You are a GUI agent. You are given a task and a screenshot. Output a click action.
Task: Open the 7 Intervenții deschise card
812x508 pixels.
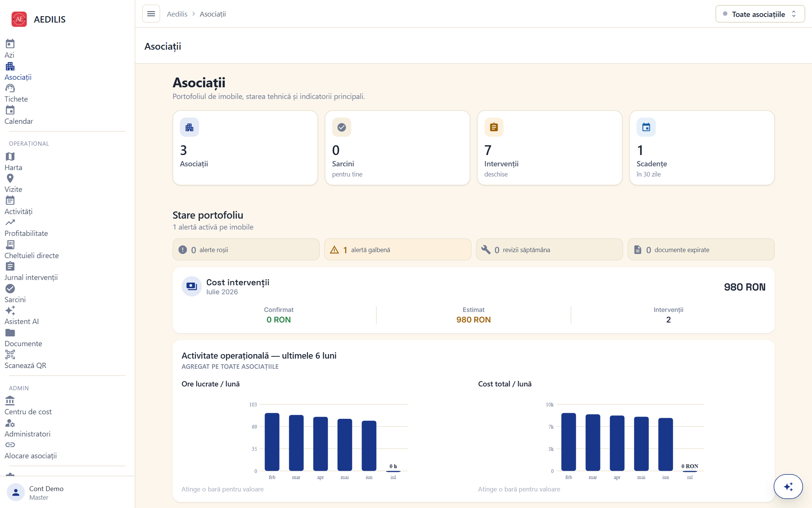pos(550,148)
